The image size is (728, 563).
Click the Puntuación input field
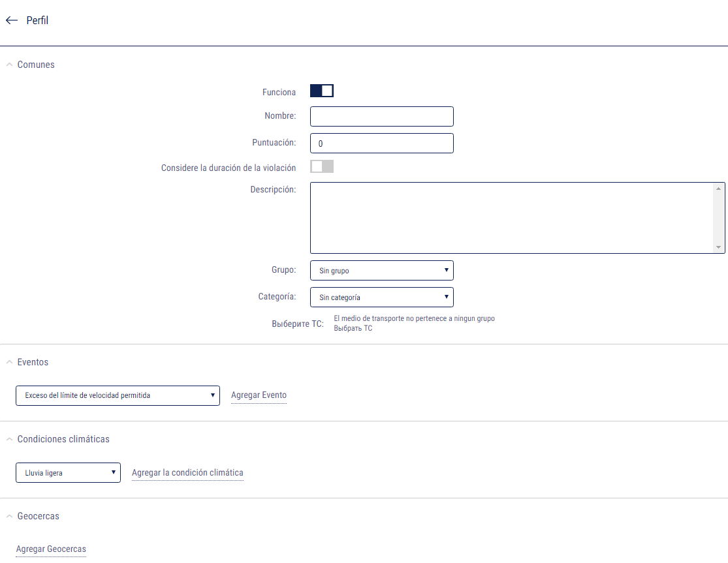tap(381, 144)
